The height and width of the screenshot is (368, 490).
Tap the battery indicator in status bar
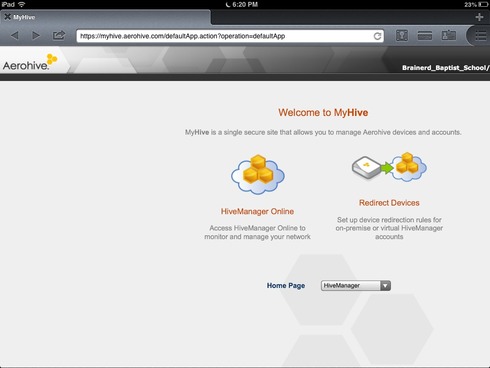(482, 4)
